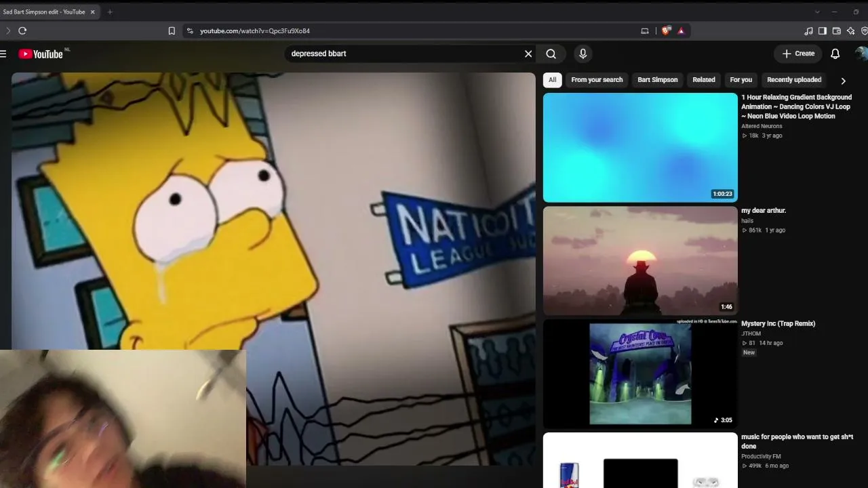Visit the hails channel
The width and height of the screenshot is (868, 488).
point(747,221)
